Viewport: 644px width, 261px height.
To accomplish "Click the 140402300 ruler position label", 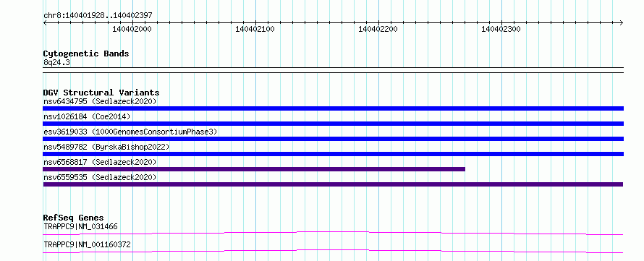I will (x=501, y=29).
